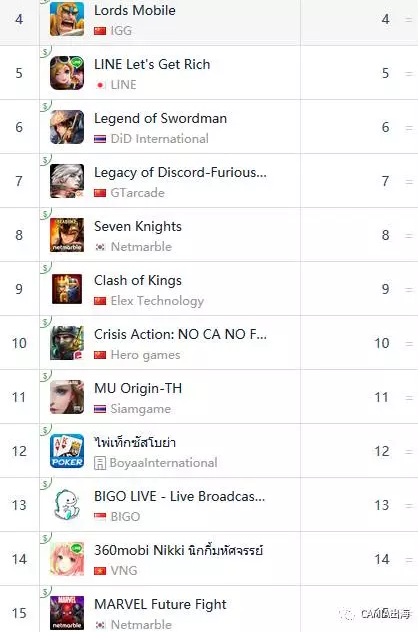
Task: Click the BIGO LIVE dinosaur icon
Action: point(67,505)
